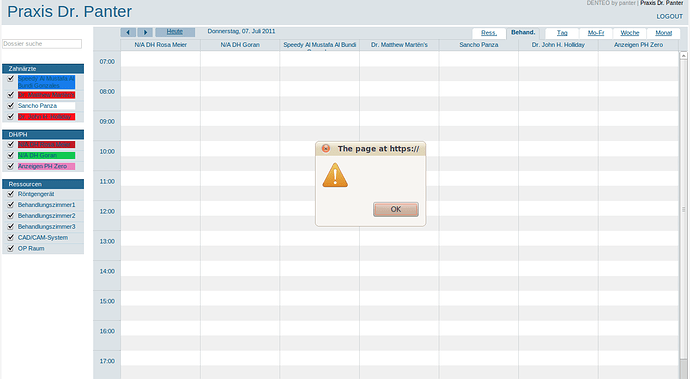Open the Ress. tab
The width and height of the screenshot is (690, 379).
pos(488,33)
